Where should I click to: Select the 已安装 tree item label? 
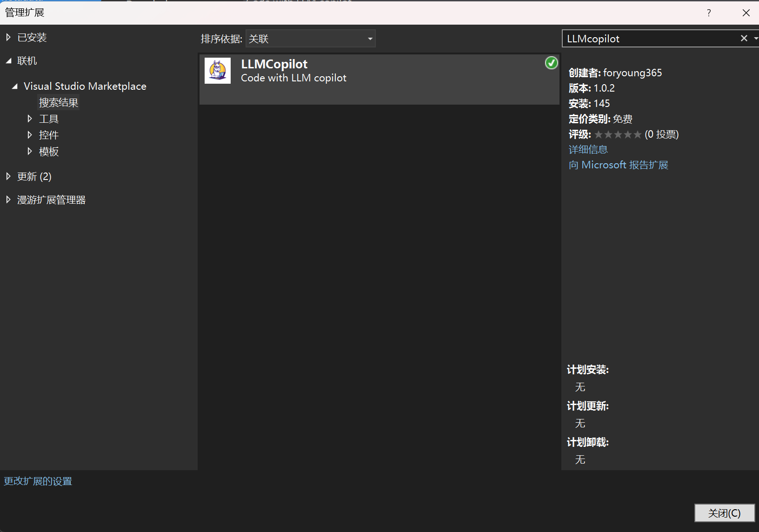(32, 37)
